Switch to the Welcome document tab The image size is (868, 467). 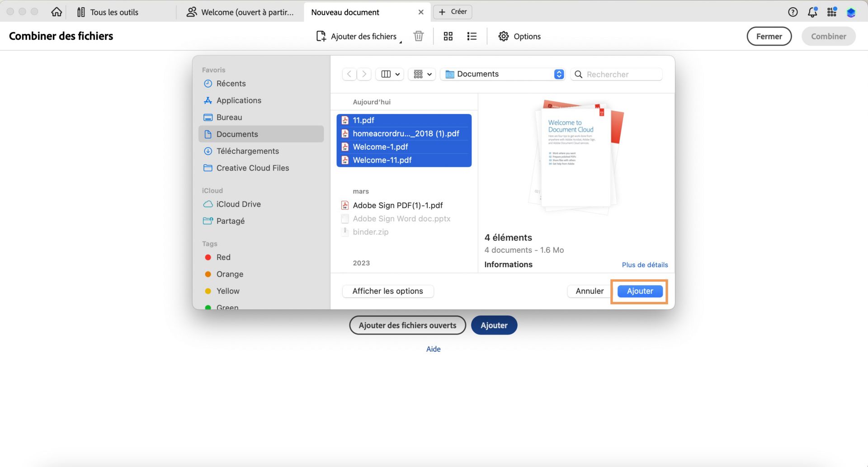(240, 12)
